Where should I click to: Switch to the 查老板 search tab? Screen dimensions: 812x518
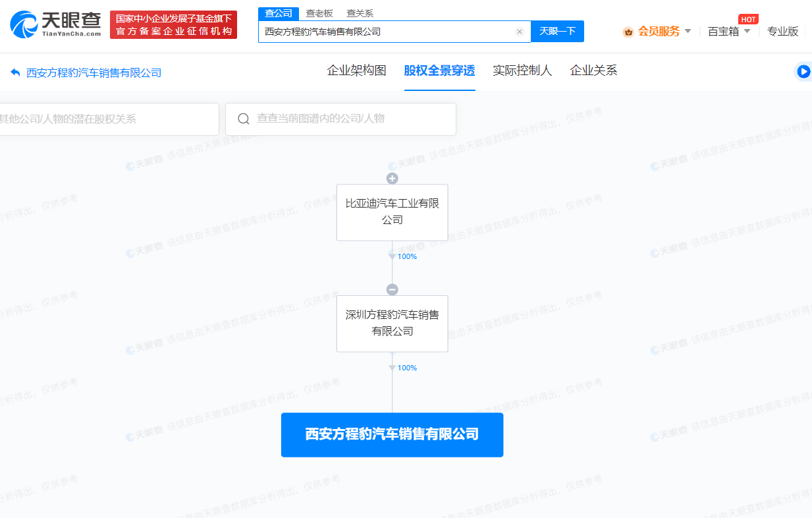click(x=319, y=13)
